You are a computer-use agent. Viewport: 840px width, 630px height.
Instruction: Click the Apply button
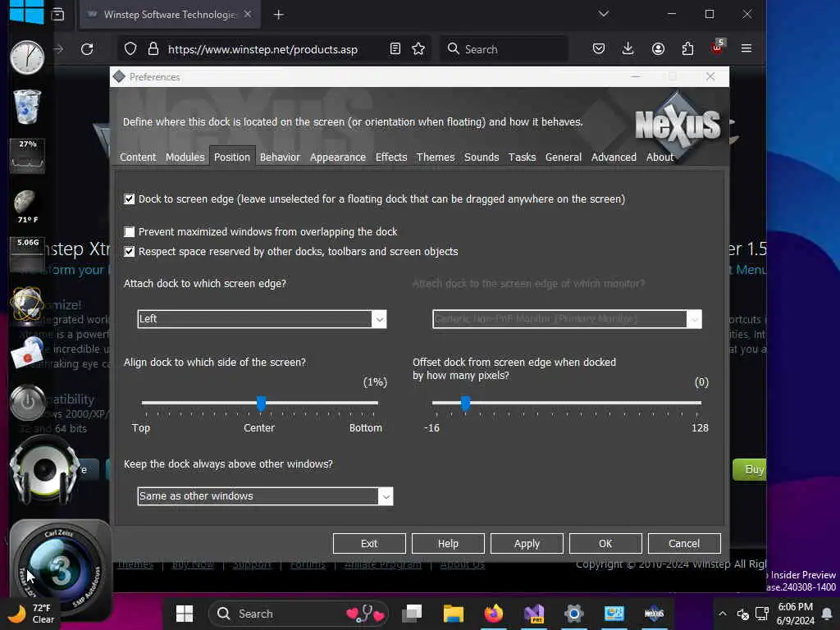pyautogui.click(x=527, y=543)
